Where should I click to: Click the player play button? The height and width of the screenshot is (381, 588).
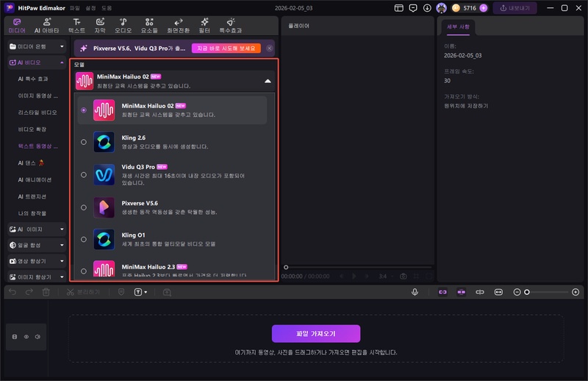[354, 277]
